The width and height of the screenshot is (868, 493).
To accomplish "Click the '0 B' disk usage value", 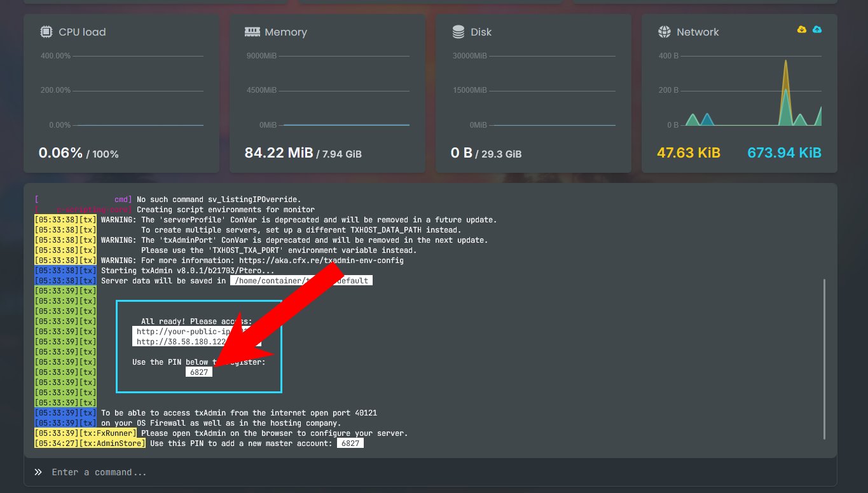I will (462, 153).
